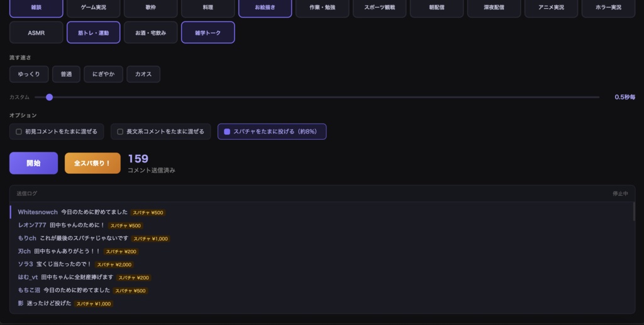Select the ゲーム実況 category tag
Viewport: 644px width, 325px height.
93,7
